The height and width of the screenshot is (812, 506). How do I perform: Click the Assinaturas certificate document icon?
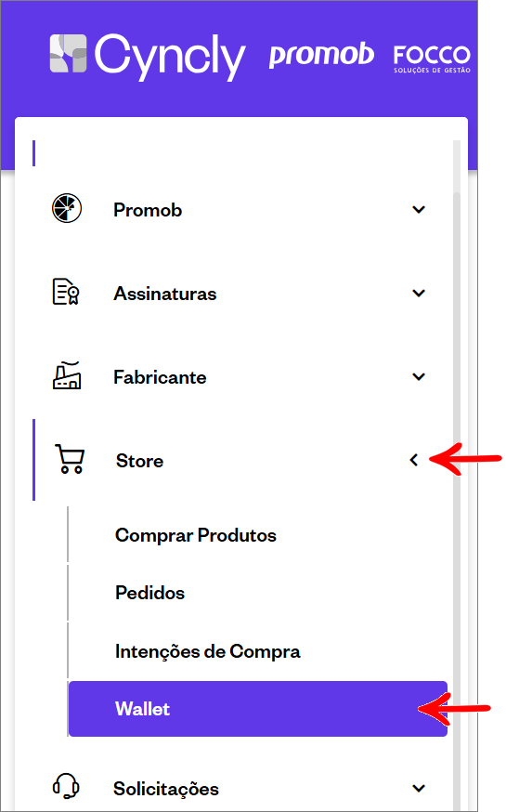pyautogui.click(x=66, y=292)
